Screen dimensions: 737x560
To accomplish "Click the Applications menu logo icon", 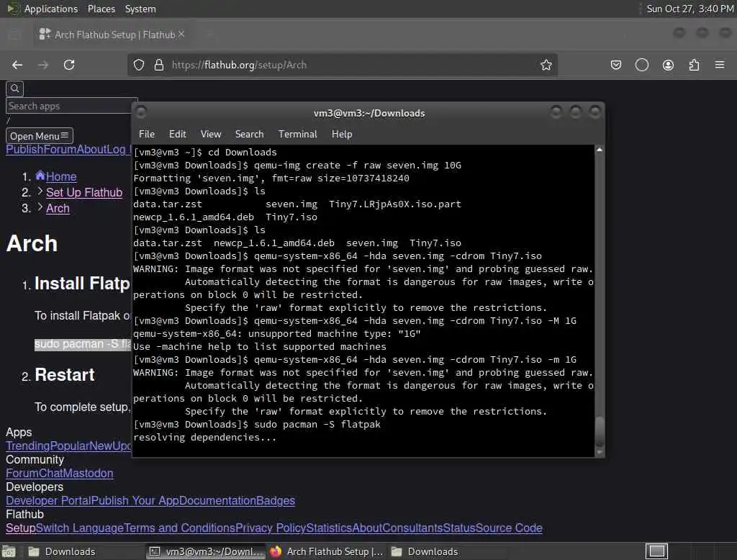I will tap(13, 9).
